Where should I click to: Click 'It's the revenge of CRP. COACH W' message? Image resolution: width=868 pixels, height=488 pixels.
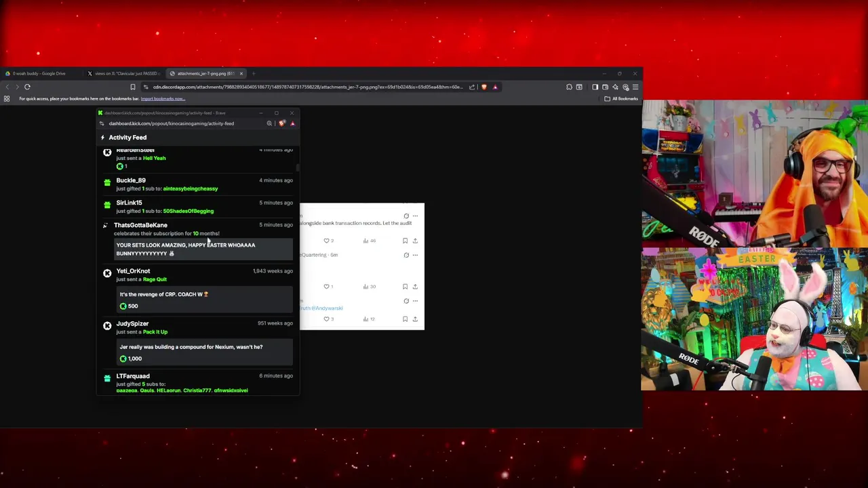tap(164, 294)
